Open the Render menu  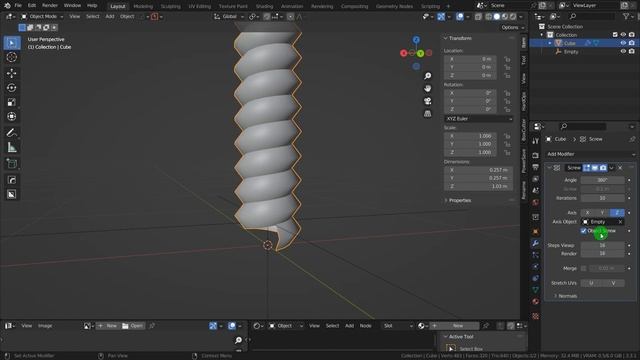coord(50,6)
